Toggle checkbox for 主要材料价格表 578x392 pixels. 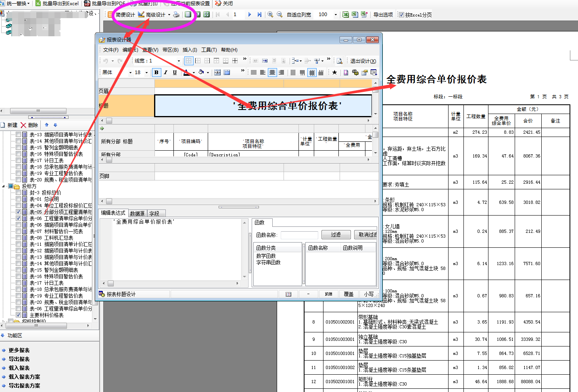(18, 315)
